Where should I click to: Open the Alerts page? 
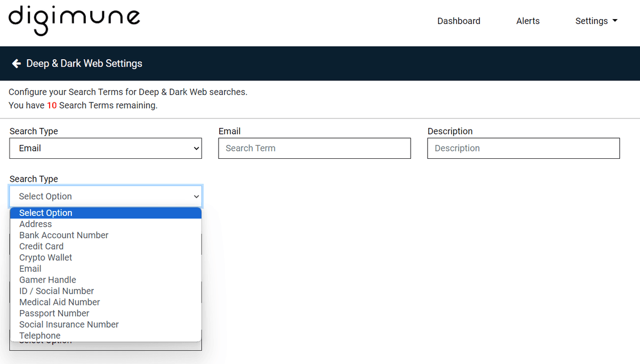[527, 21]
